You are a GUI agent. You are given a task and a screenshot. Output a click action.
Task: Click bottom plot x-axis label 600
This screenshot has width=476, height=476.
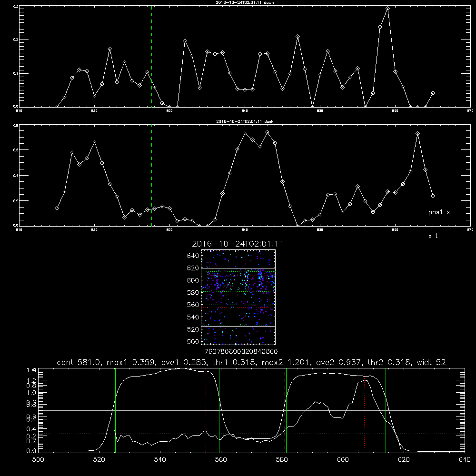click(x=343, y=460)
